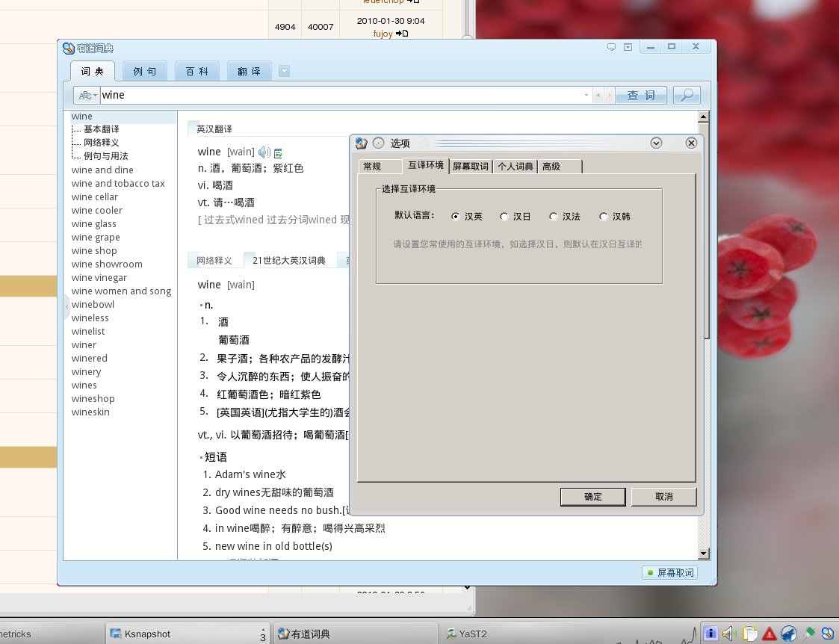Select 'winebowl' in word list
839x644 pixels.
93,304
